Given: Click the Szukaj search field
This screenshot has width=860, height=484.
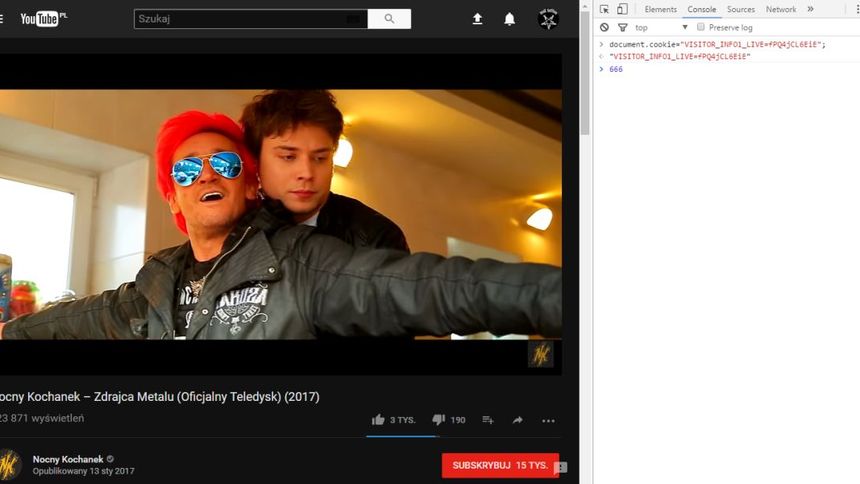Looking at the screenshot, I should point(250,19).
